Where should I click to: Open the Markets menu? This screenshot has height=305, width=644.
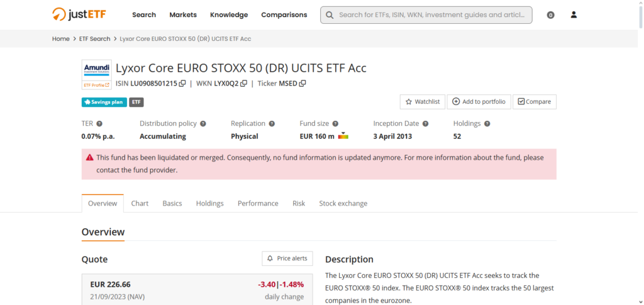(x=183, y=14)
